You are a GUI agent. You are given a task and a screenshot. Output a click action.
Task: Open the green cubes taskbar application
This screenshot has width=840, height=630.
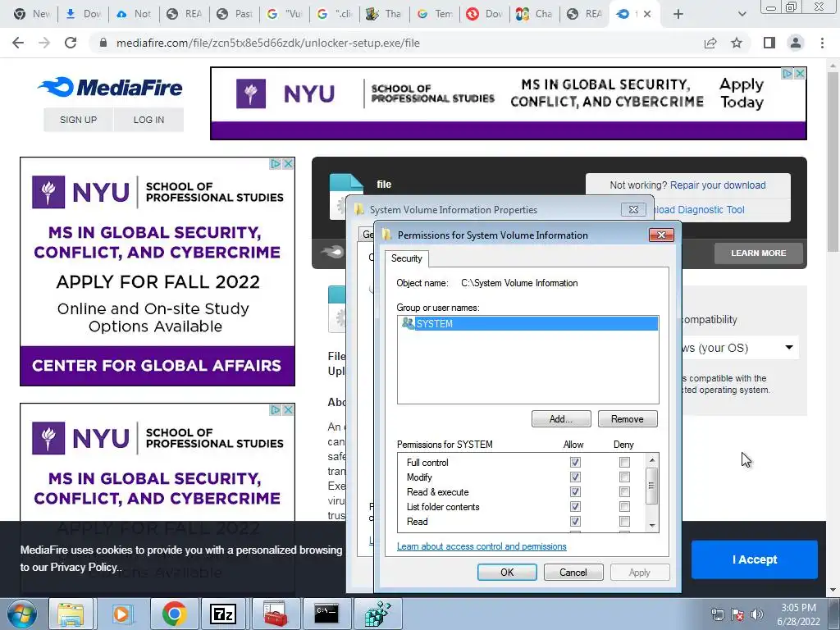click(377, 614)
